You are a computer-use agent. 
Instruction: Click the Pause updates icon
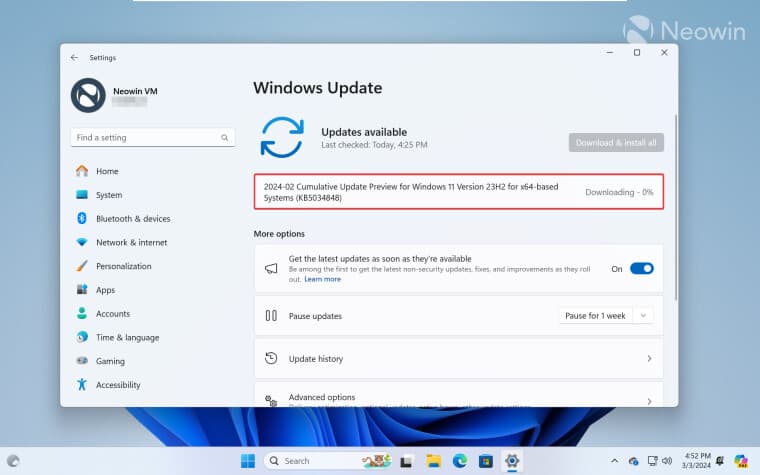click(271, 316)
